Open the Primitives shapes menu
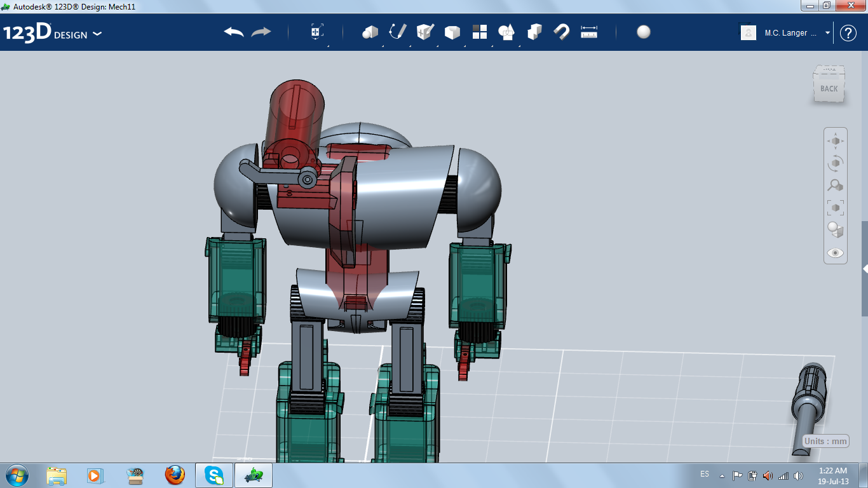868x488 pixels. pyautogui.click(x=370, y=32)
